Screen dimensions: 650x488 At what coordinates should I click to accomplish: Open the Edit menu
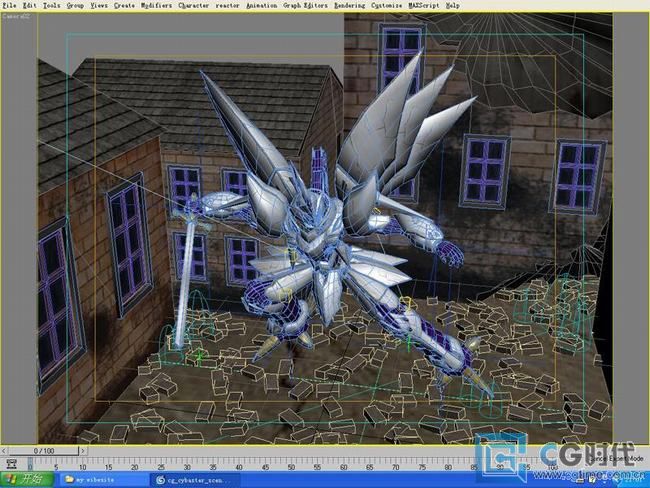point(29,5)
